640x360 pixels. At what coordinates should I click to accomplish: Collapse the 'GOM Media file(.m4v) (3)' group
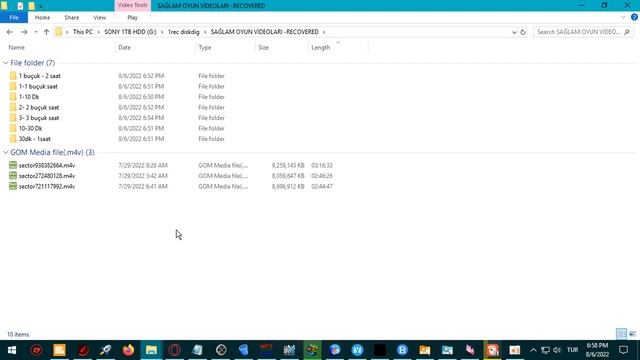point(5,152)
